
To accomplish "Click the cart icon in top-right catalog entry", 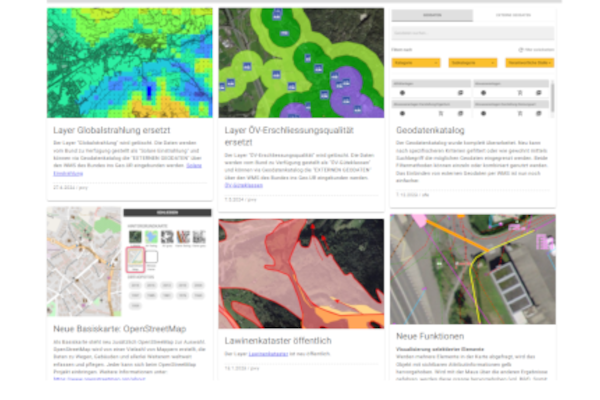I will pos(520,93).
